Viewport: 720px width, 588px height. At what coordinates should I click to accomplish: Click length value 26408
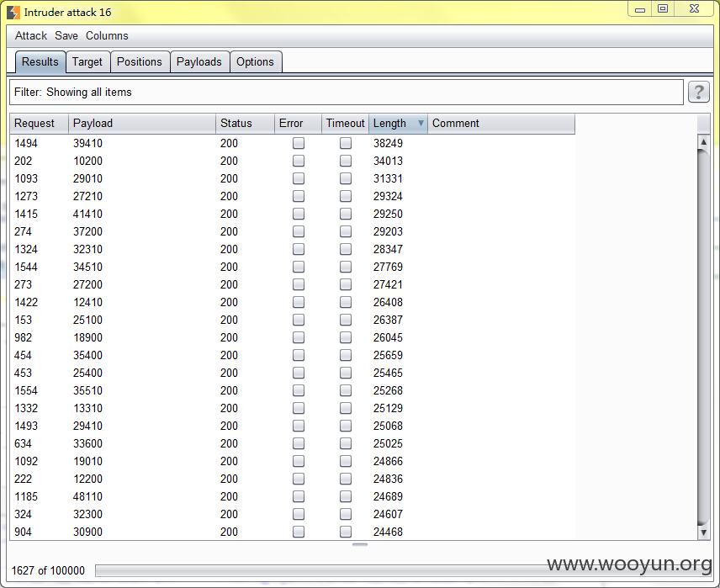pyautogui.click(x=388, y=302)
